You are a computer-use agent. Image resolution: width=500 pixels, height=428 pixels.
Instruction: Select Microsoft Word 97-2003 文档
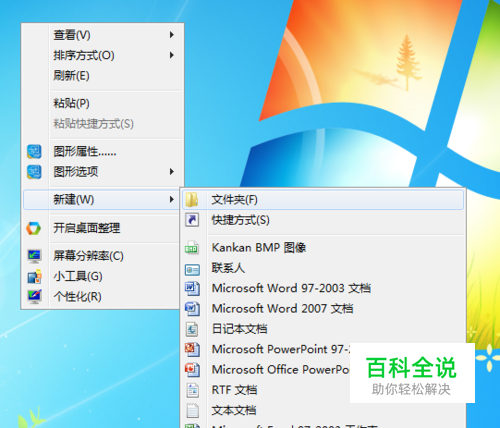point(323,288)
